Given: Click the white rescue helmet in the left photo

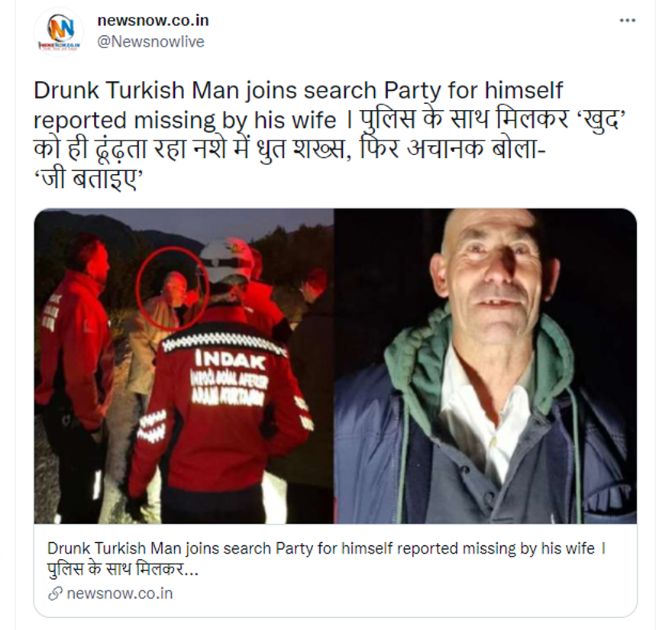Looking at the screenshot, I should tap(226, 260).
